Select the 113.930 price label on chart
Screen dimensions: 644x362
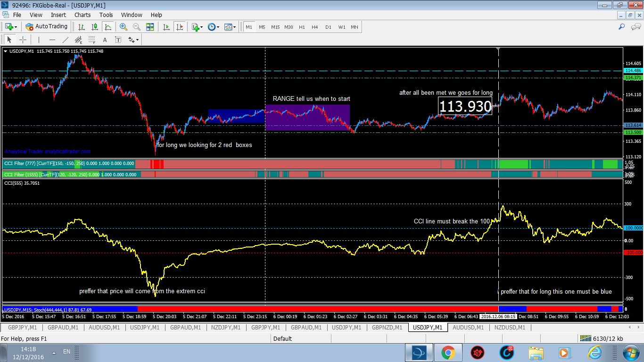click(x=465, y=107)
